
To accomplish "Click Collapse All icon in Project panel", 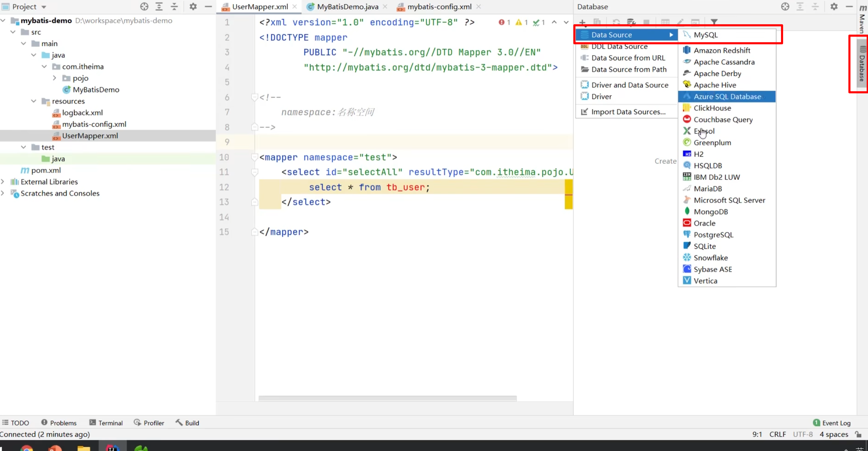I will point(174,7).
